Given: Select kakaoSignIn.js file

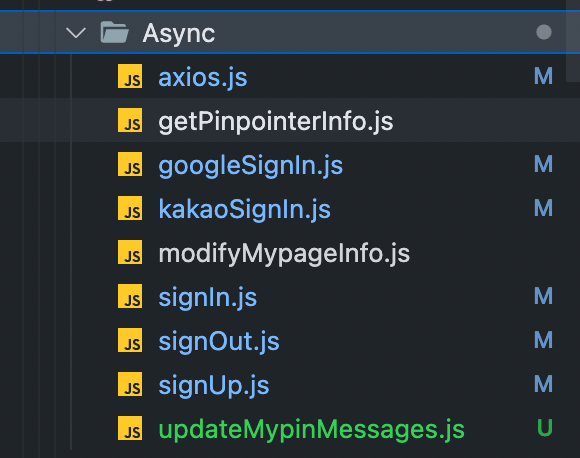Looking at the screenshot, I should (x=245, y=210).
